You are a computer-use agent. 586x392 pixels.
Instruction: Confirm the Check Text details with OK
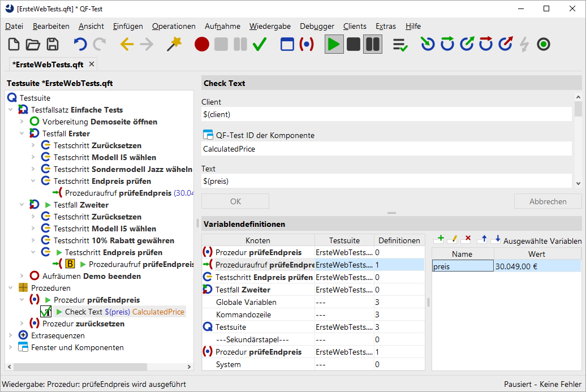[235, 201]
